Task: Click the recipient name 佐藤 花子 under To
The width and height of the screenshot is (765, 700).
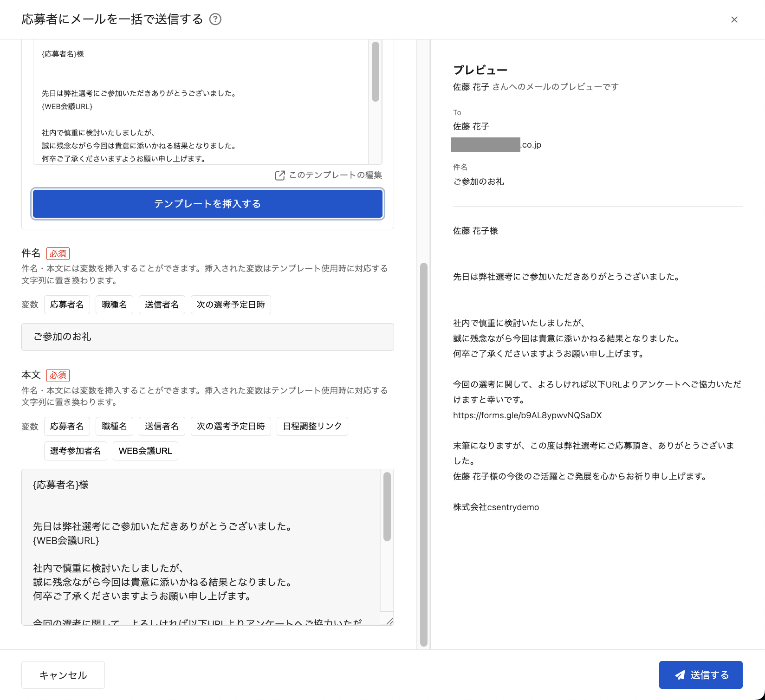Action: [x=471, y=126]
